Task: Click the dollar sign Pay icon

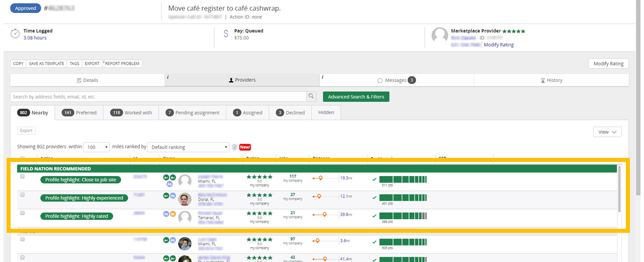Action: (226, 34)
